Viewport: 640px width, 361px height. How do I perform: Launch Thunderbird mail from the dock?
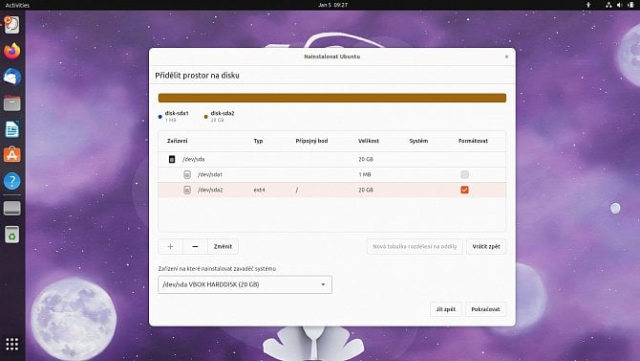(x=12, y=77)
